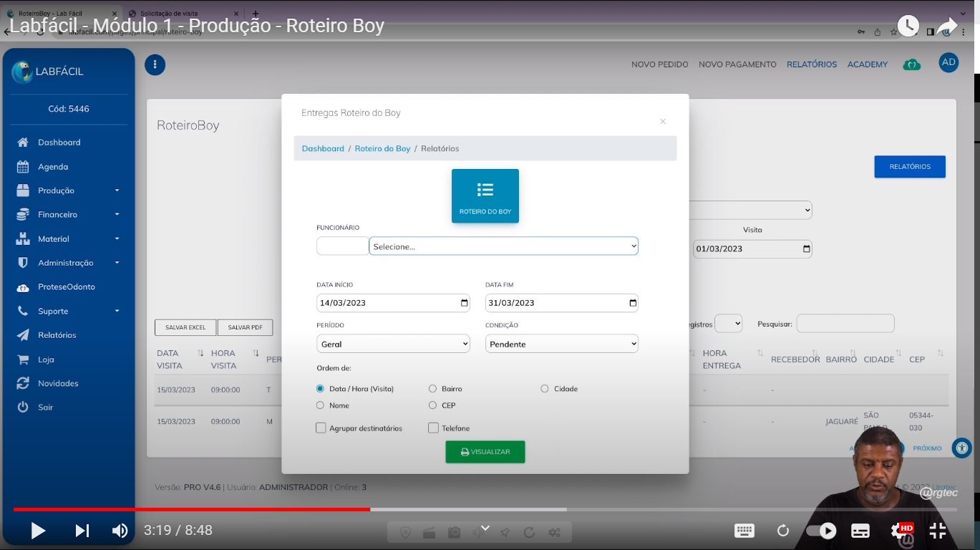The height and width of the screenshot is (550, 980).
Task: Enable the Agrupar destinatários checkbox
Action: (321, 428)
